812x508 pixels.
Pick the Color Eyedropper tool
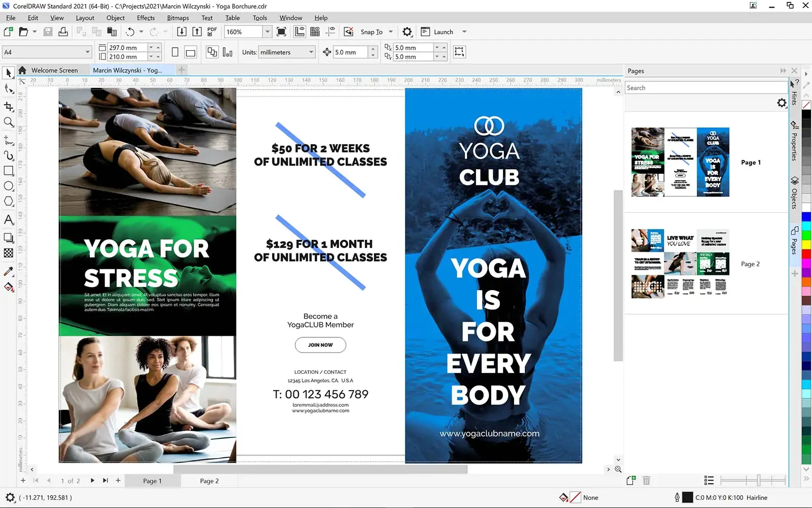[8, 272]
